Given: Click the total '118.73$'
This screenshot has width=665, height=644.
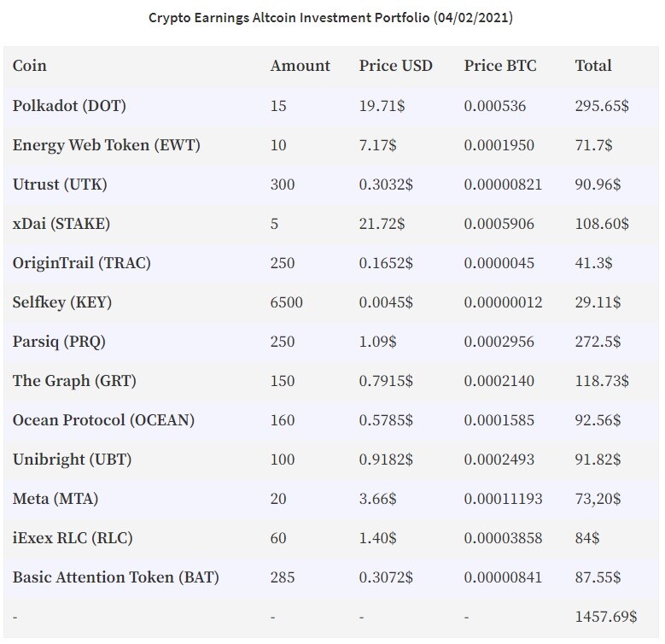Looking at the screenshot, I should click(602, 381).
